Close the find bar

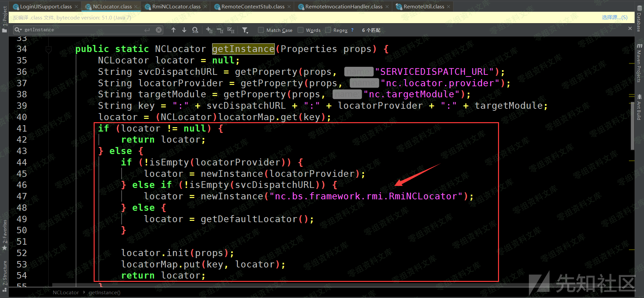pyautogui.click(x=630, y=29)
